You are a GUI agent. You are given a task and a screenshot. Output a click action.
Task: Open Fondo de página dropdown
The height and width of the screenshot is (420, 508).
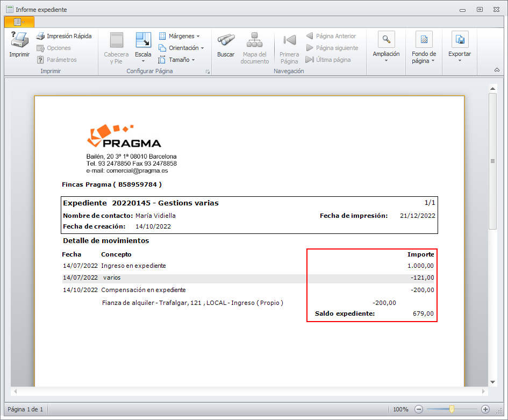pos(424,48)
